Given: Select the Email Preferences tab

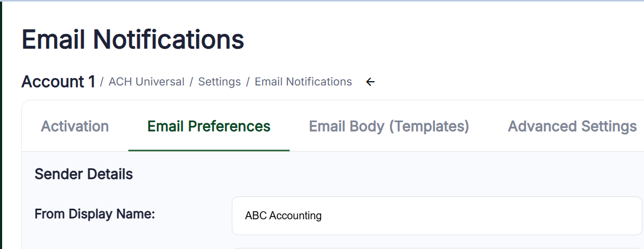Looking at the screenshot, I should pyautogui.click(x=209, y=126).
